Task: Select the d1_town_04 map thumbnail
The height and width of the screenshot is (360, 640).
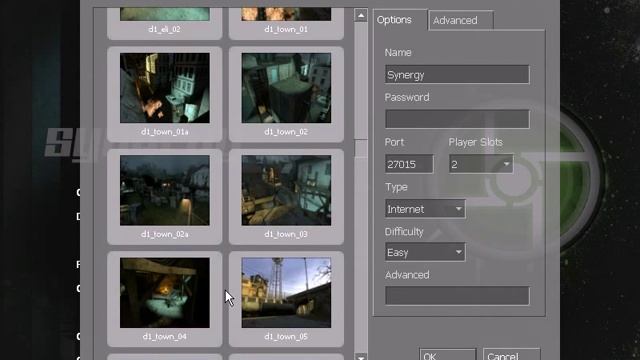Action: (x=164, y=293)
